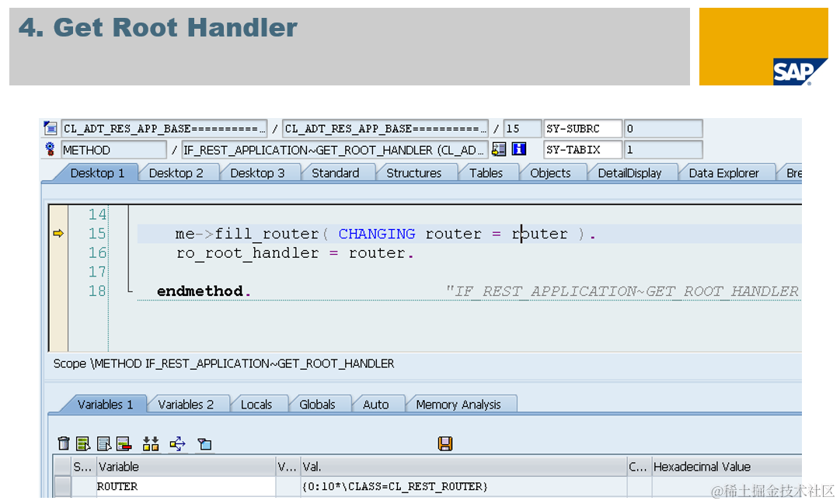Viewport: 840px width, 504px height.
Task: Click the program document icon beside CL_ADT_RES_APP_BASE
Action: [51, 128]
